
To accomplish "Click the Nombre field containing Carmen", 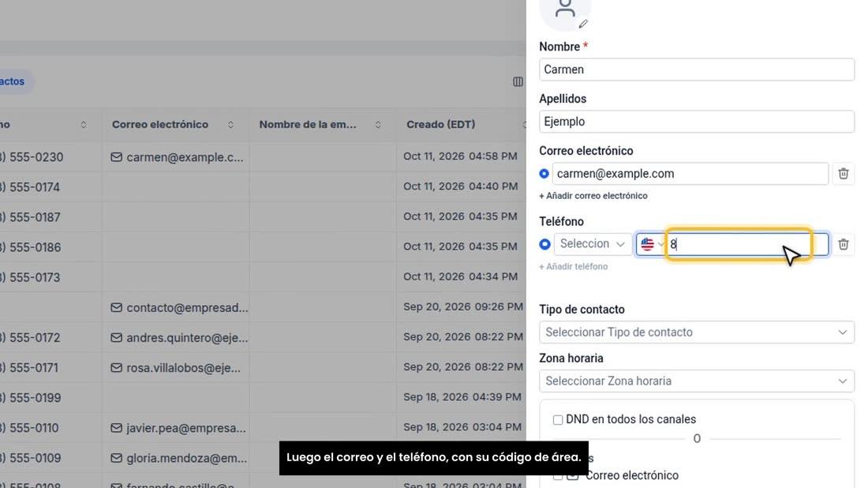I will pyautogui.click(x=697, y=69).
